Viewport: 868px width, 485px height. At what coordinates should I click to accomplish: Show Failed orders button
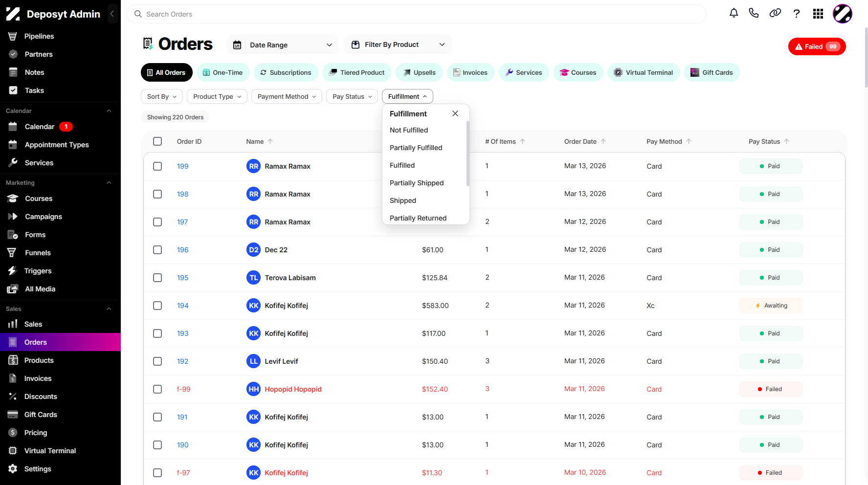[x=817, y=46]
